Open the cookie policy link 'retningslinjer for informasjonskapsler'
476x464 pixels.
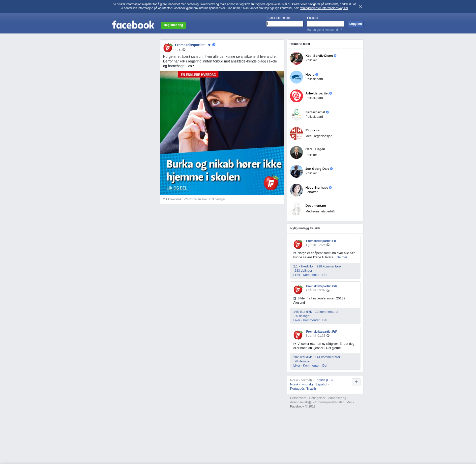point(324,8)
